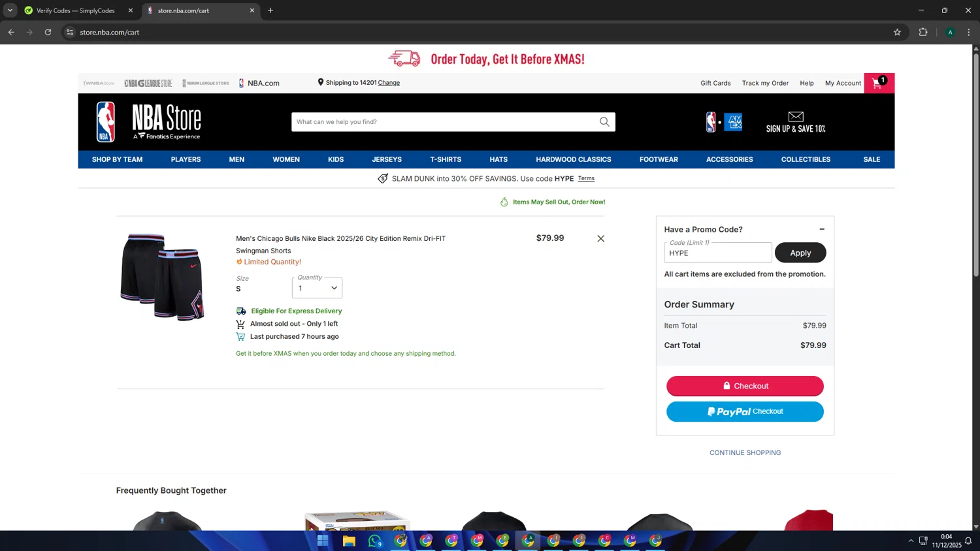Change shipping zip code link

coord(389,83)
